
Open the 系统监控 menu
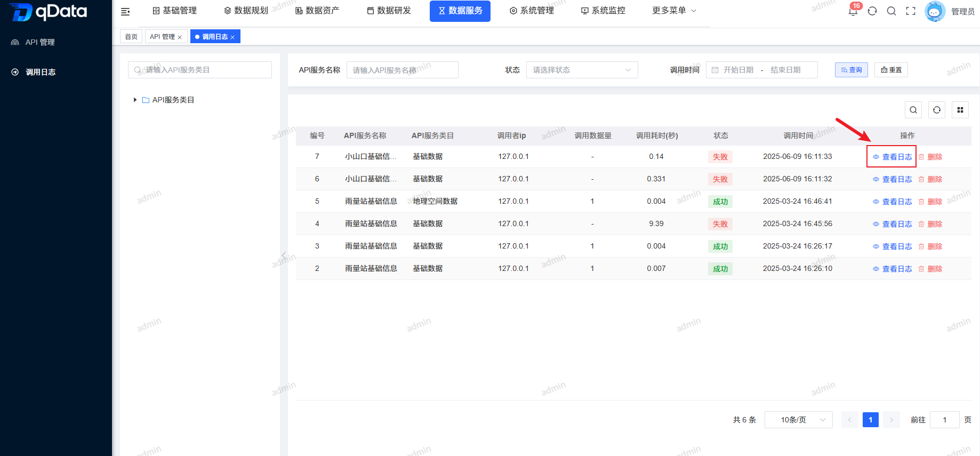point(603,11)
